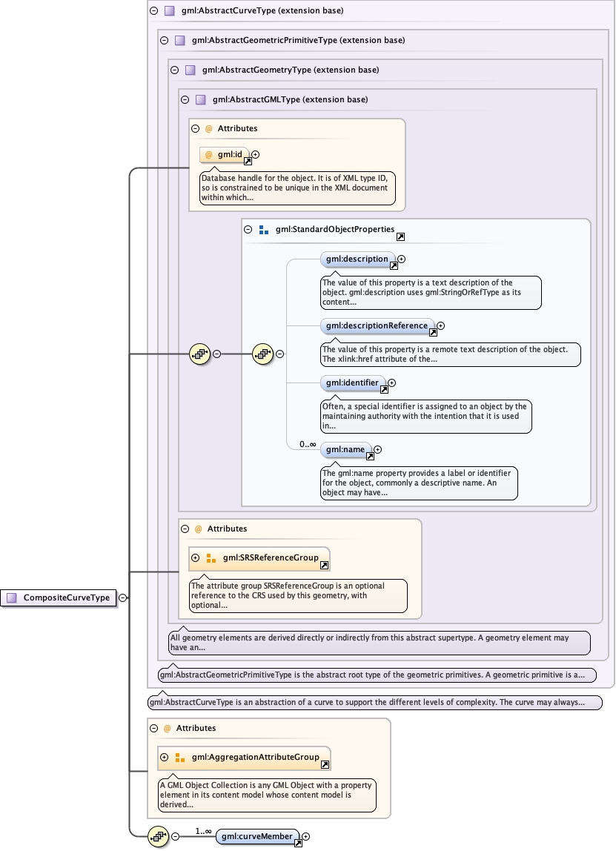Click the purple icon of gml:AbstractGeometricPrimitiveType

coord(179,40)
